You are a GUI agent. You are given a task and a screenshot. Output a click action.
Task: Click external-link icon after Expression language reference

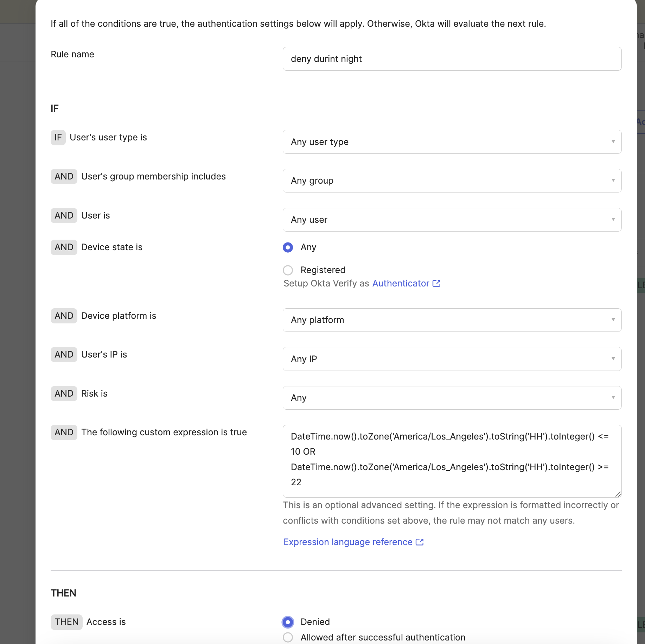[420, 542]
